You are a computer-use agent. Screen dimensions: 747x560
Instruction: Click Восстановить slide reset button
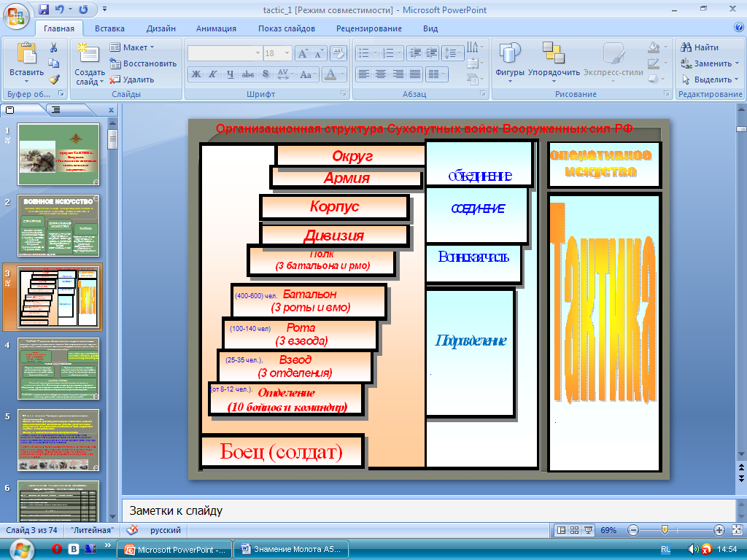click(x=143, y=63)
